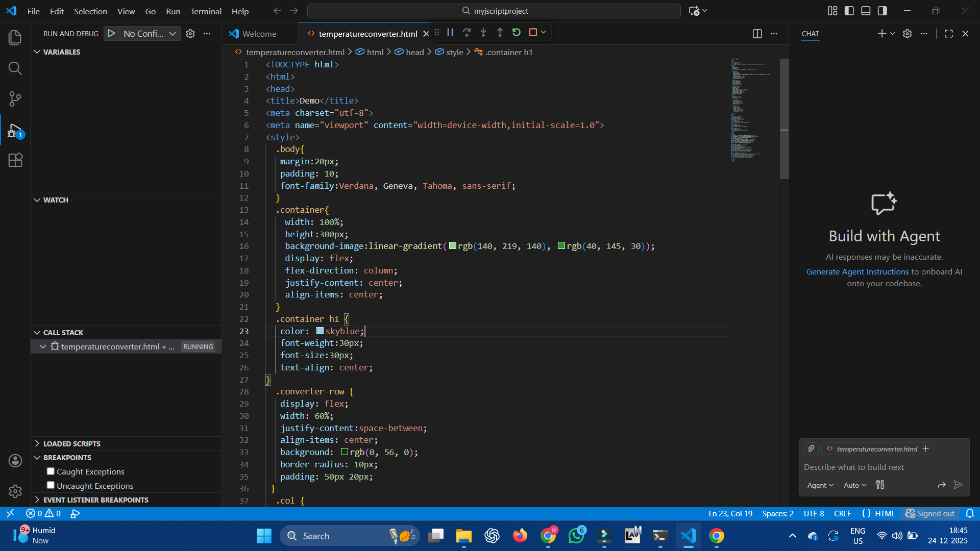The width and height of the screenshot is (980, 551).
Task: Open the Source Control view
Action: 15,99
